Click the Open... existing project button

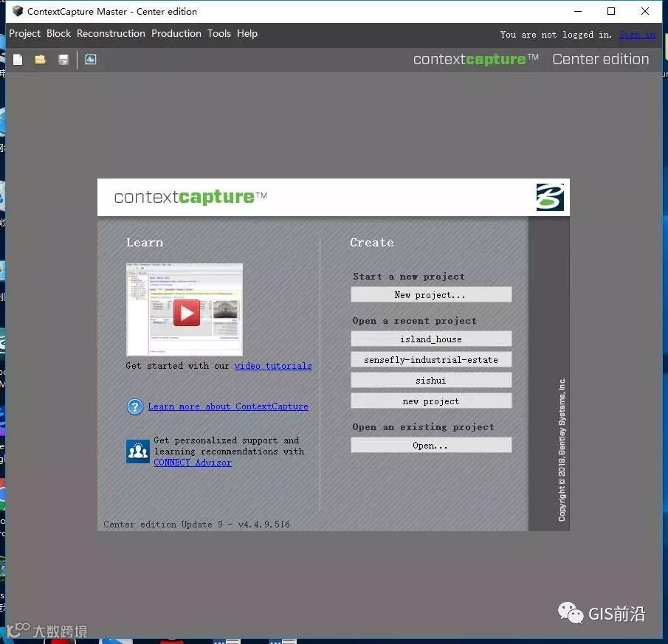point(431,446)
